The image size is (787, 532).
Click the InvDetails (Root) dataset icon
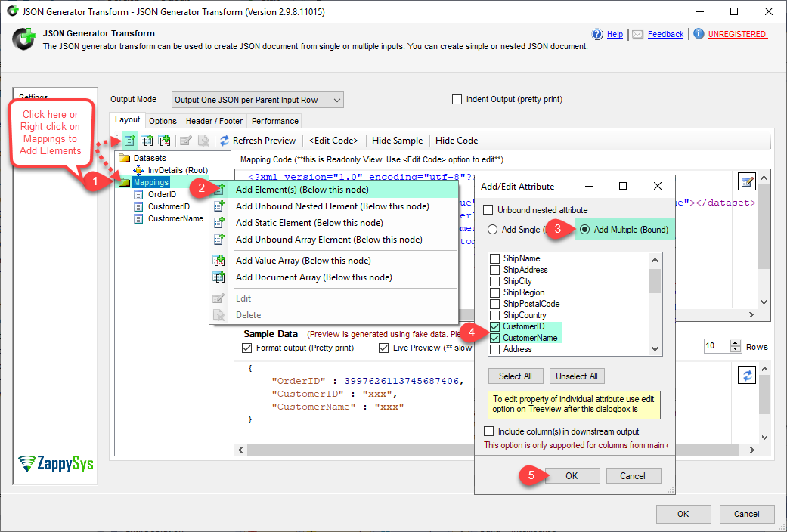click(138, 170)
